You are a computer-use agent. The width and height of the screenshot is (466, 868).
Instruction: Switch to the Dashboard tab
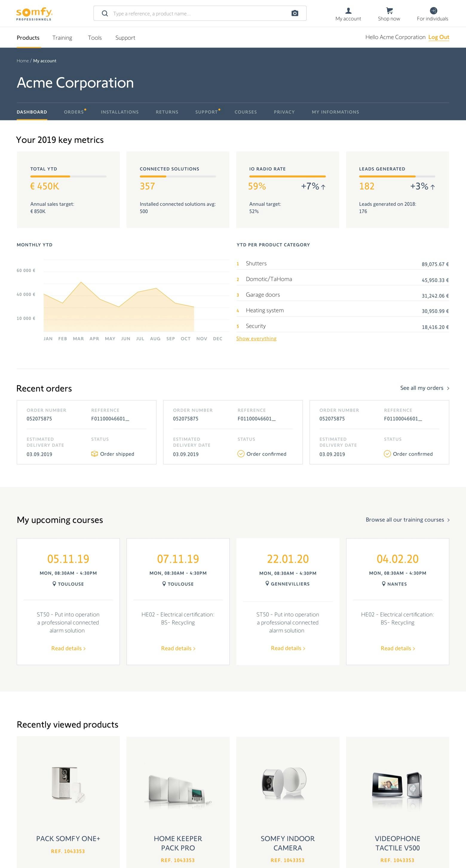[32, 112]
